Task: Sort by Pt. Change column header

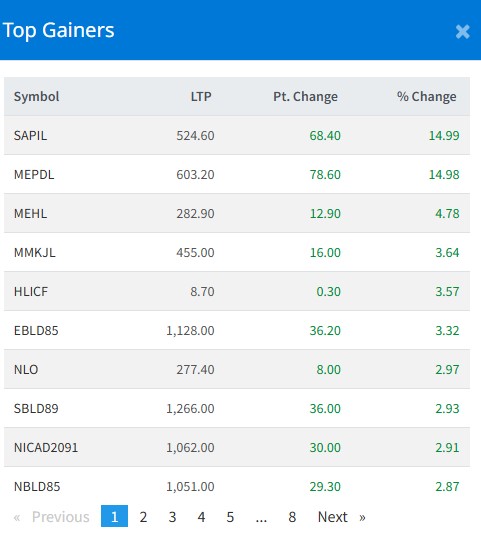Action: pos(305,96)
